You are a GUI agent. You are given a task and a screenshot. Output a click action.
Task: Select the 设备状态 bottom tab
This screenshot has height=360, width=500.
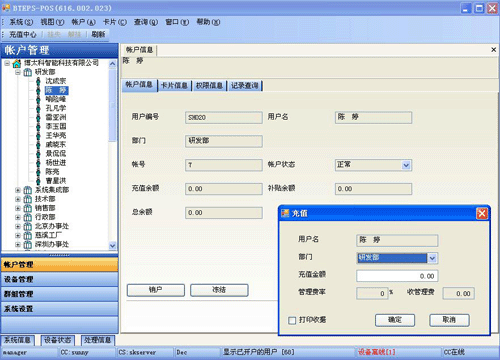pyautogui.click(x=57, y=340)
